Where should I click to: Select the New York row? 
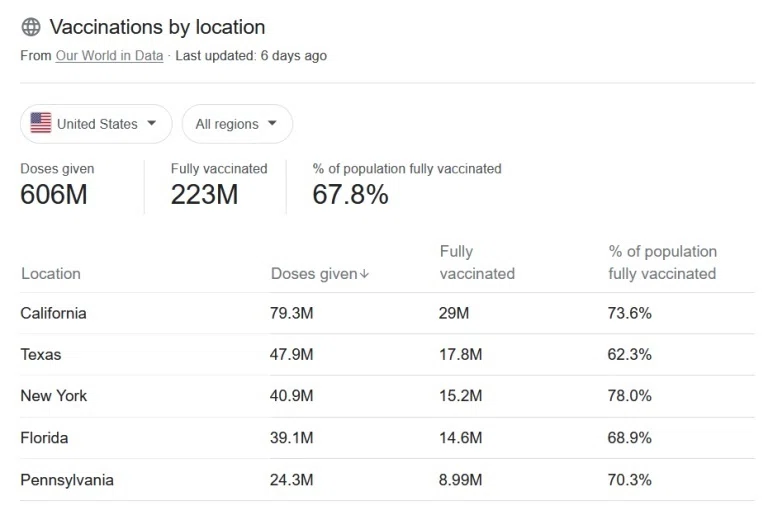pos(387,396)
